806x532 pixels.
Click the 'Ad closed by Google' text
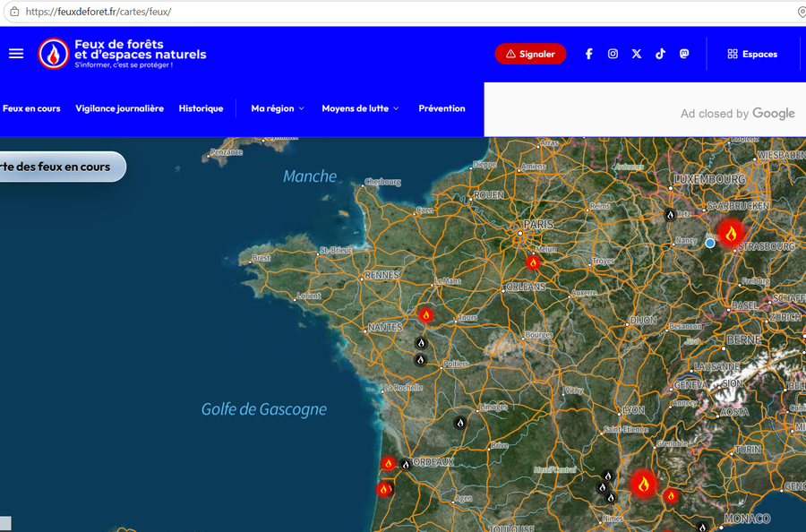coord(738,114)
